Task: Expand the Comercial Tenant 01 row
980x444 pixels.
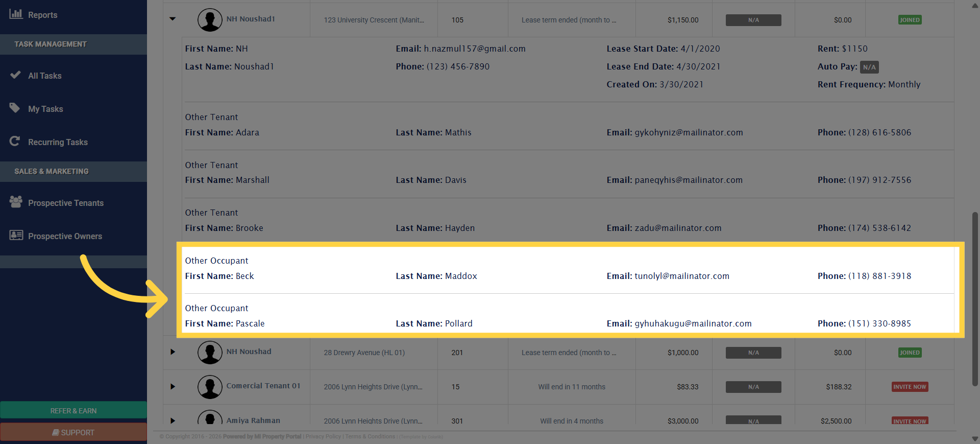Action: click(x=173, y=387)
